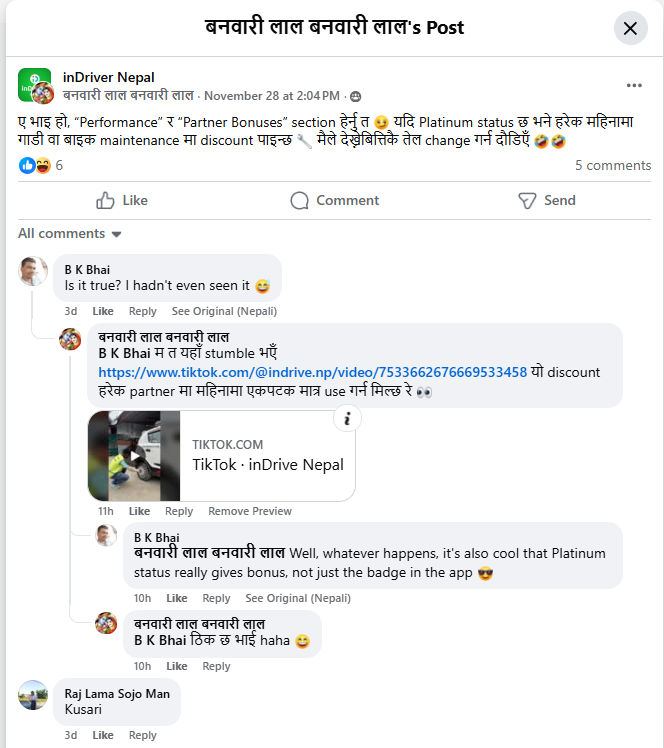Show original Nepali of Platinum status reply
This screenshot has height=748, width=664.
point(298,598)
